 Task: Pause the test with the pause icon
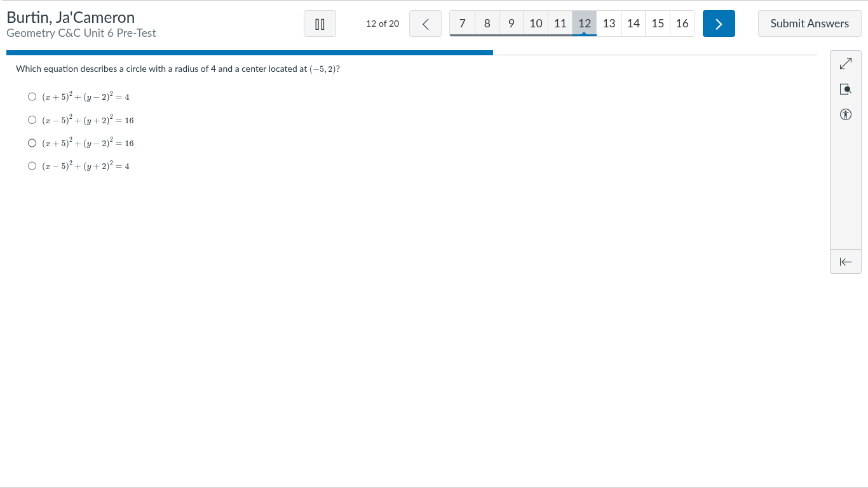320,24
